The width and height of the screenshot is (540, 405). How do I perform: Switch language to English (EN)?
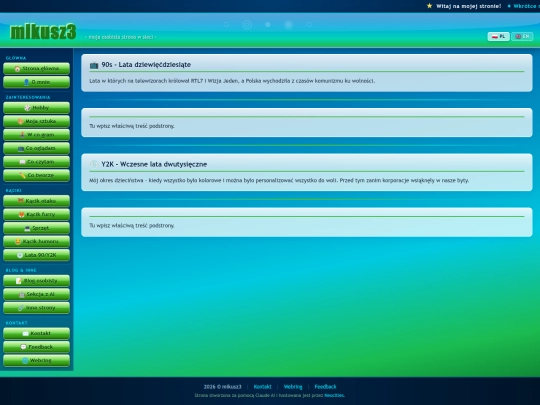pos(522,36)
